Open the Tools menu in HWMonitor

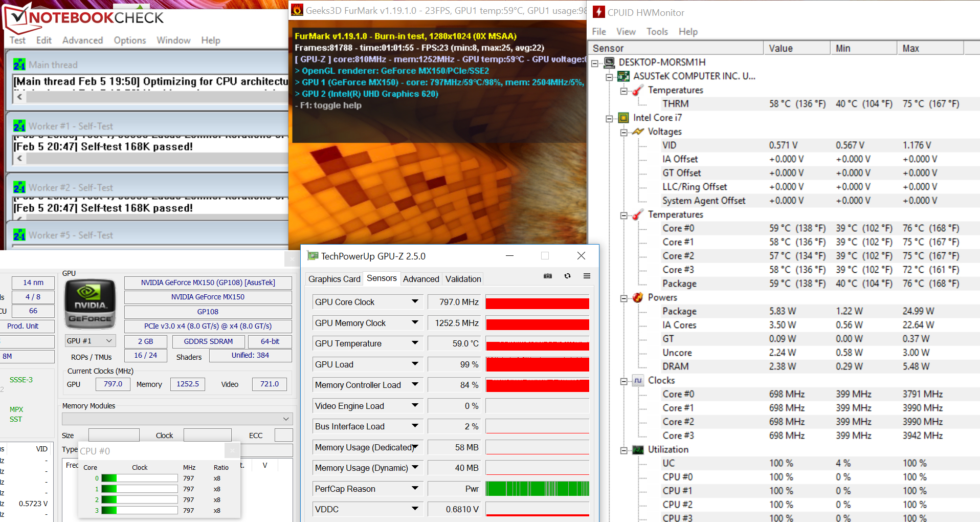pos(657,32)
